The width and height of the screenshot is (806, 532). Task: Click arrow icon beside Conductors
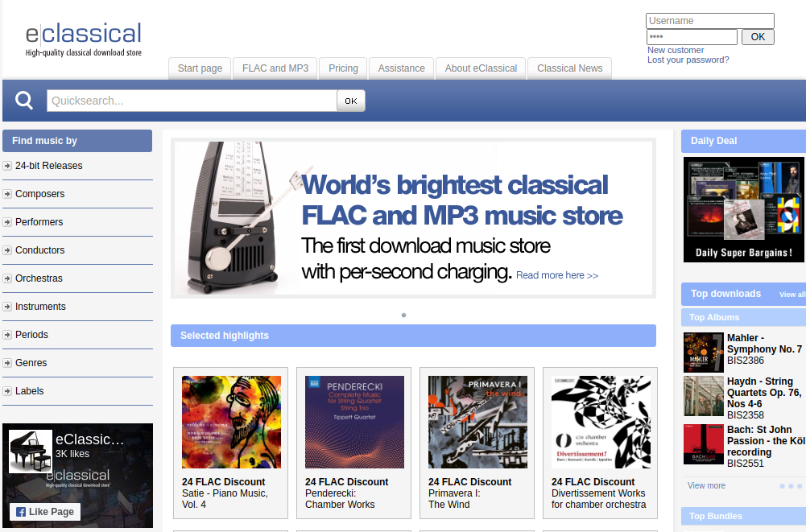point(7,251)
